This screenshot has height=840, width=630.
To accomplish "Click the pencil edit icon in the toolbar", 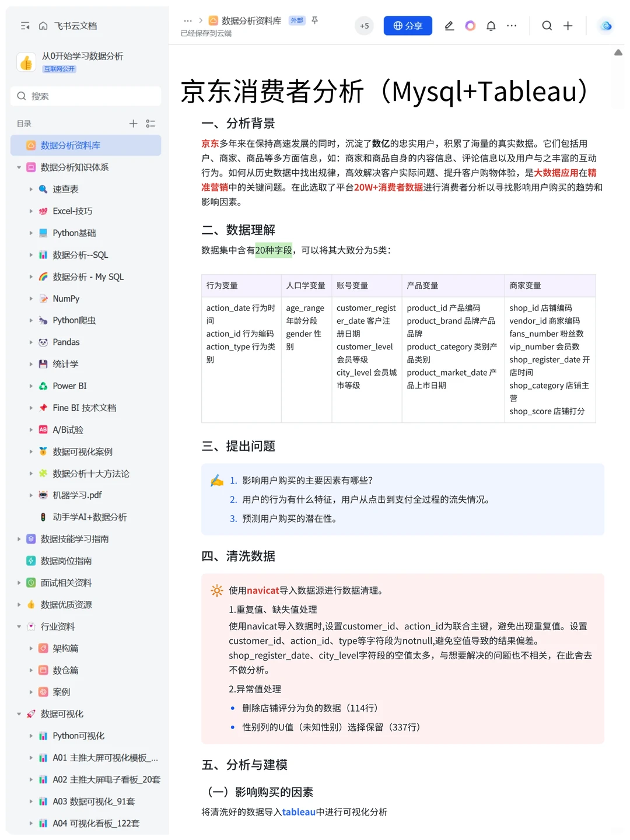I will pos(449,26).
